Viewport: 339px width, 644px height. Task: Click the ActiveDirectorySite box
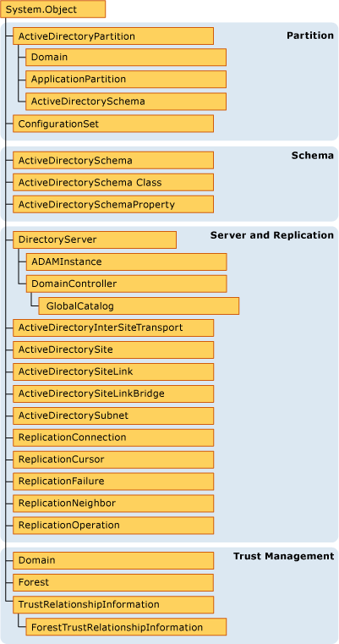[113, 350]
